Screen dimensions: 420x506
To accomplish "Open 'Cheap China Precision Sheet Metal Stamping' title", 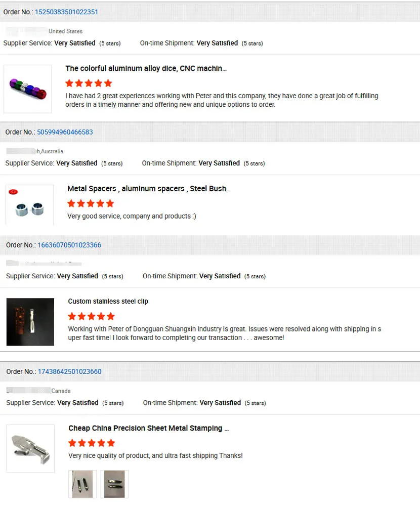I will 148,428.
